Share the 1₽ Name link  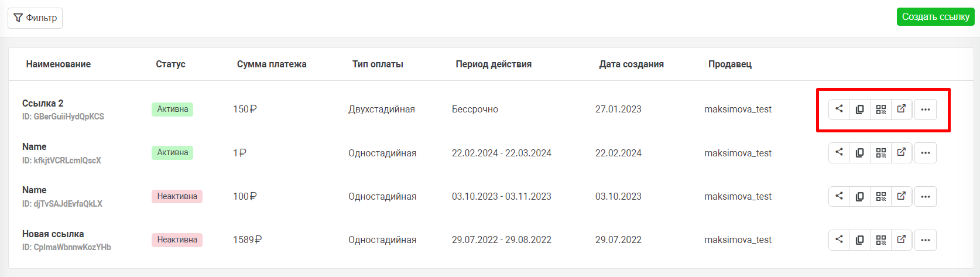(839, 153)
